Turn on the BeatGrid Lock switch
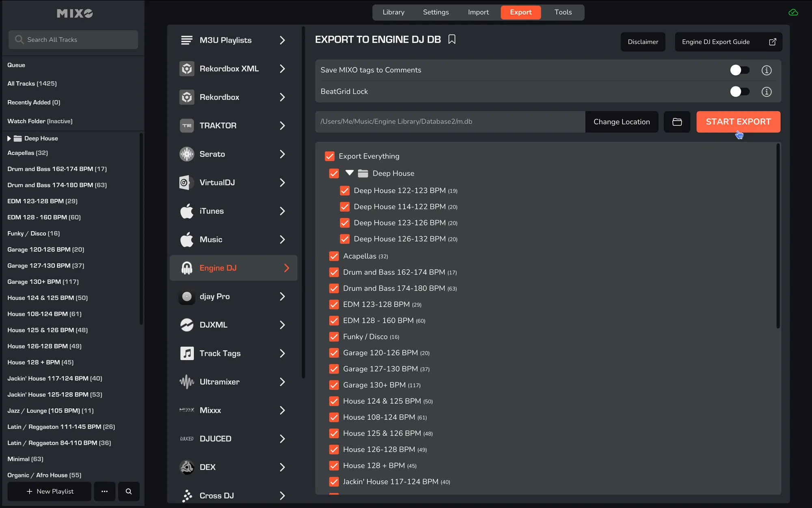This screenshot has height=508, width=812. (x=739, y=92)
